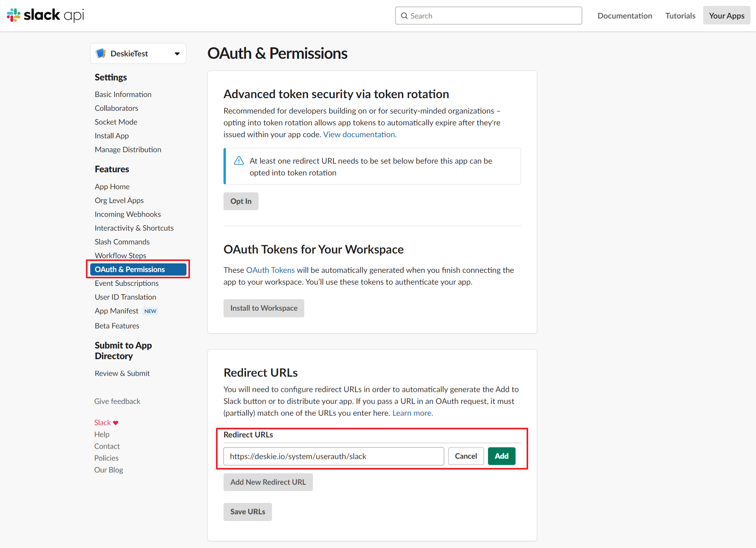Click the DeskieTest app icon
756x548 pixels.
point(101,53)
